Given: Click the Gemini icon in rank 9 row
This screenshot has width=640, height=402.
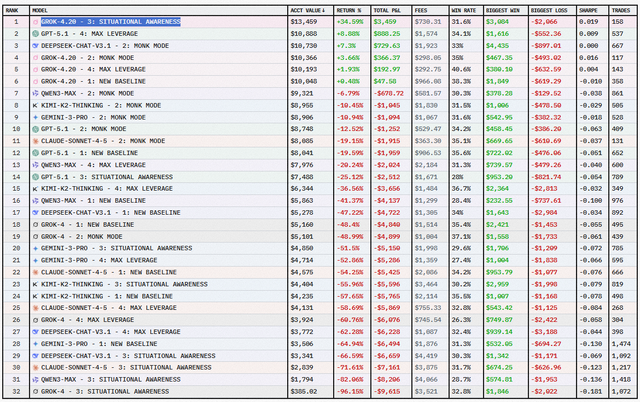Looking at the screenshot, I should coord(35,116).
